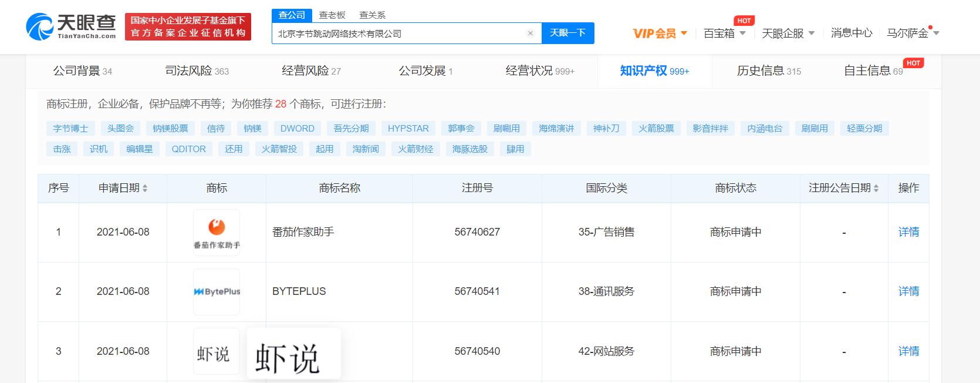Viewport: 980px width, 383px height.
Task: Select the HYPSTAR trademark tag
Action: (x=408, y=129)
